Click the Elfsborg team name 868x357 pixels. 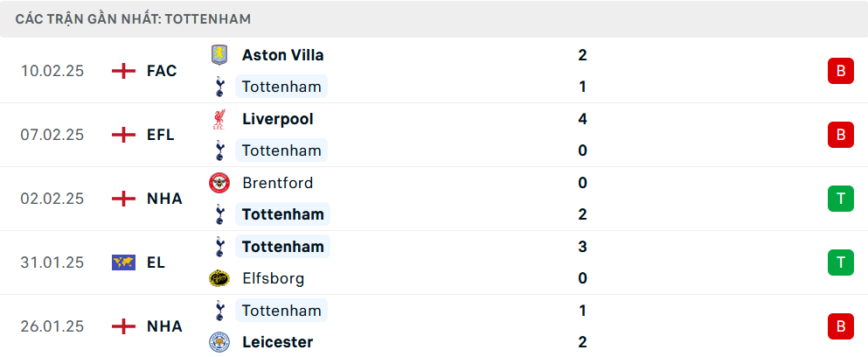click(273, 278)
